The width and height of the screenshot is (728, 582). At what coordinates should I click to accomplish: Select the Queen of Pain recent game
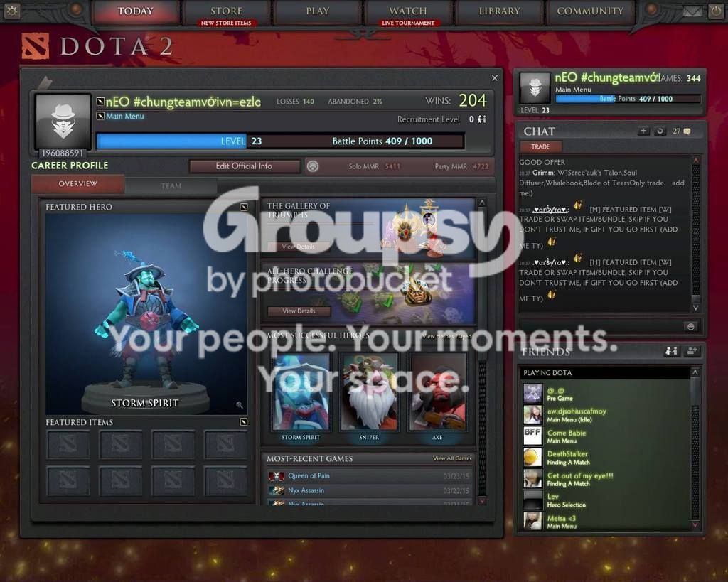370,475
